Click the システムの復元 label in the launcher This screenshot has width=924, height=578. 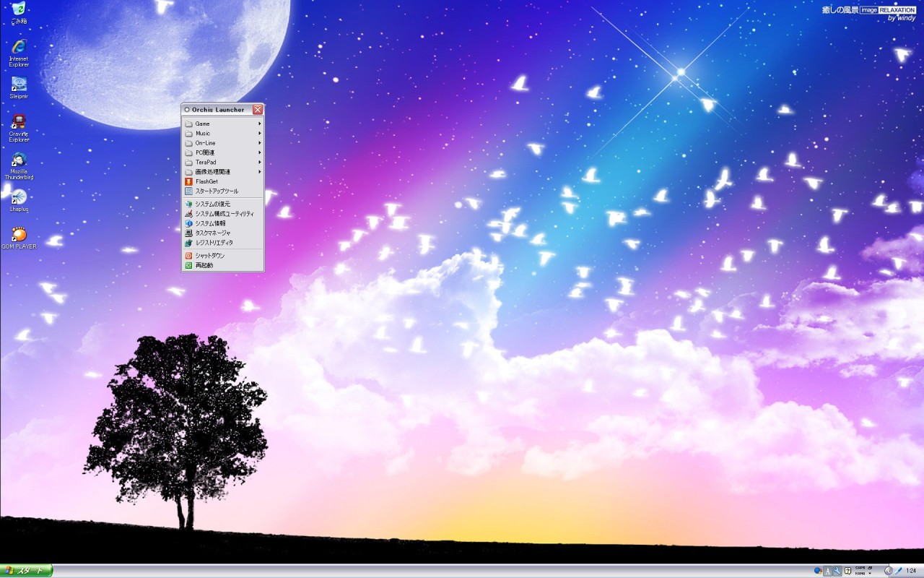click(x=213, y=204)
